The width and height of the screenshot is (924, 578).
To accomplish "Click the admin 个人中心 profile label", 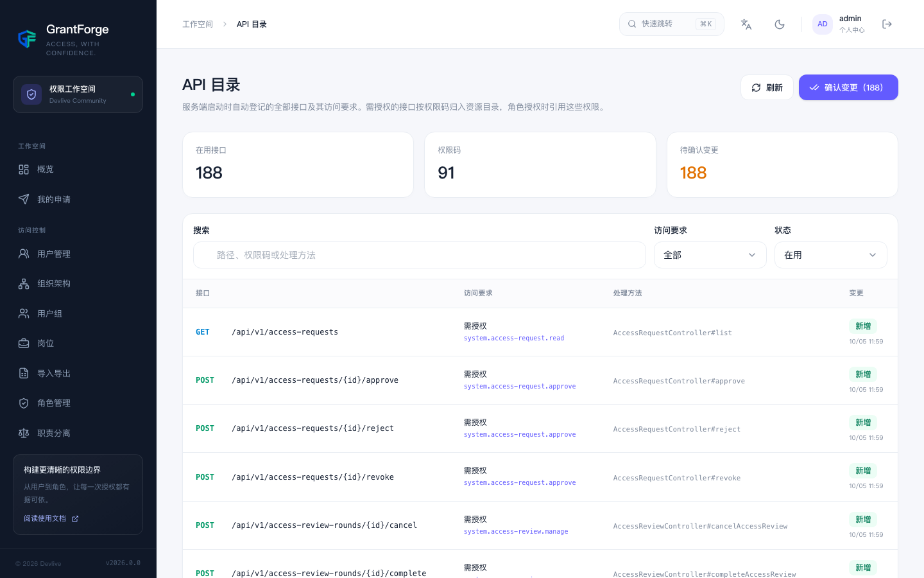I will click(851, 24).
